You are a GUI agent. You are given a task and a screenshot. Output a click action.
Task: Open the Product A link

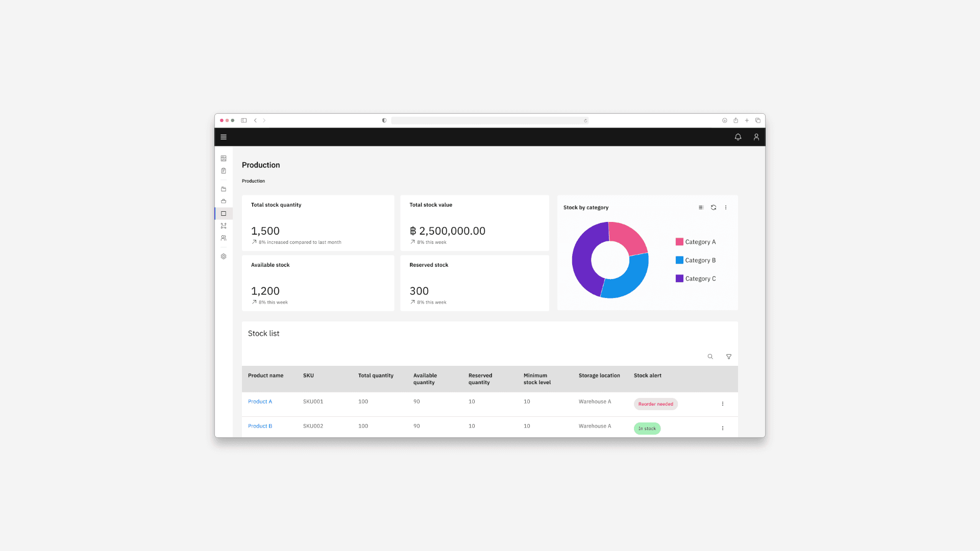(x=260, y=402)
